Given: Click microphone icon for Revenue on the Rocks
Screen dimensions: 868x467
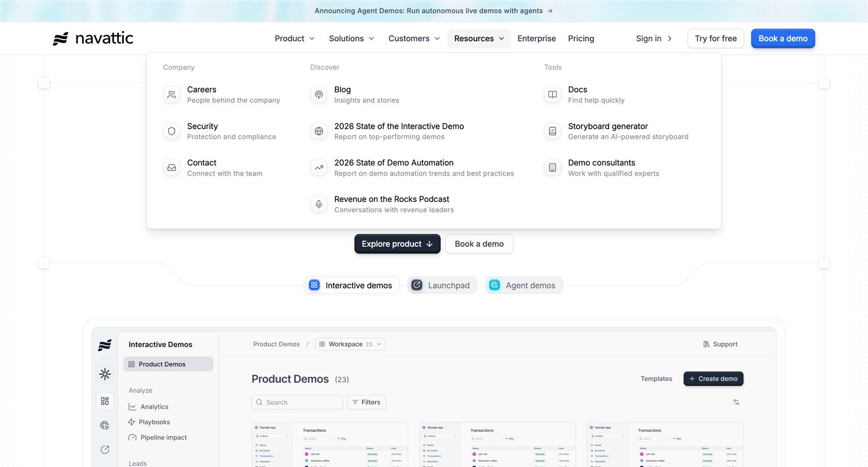Looking at the screenshot, I should 319,204.
